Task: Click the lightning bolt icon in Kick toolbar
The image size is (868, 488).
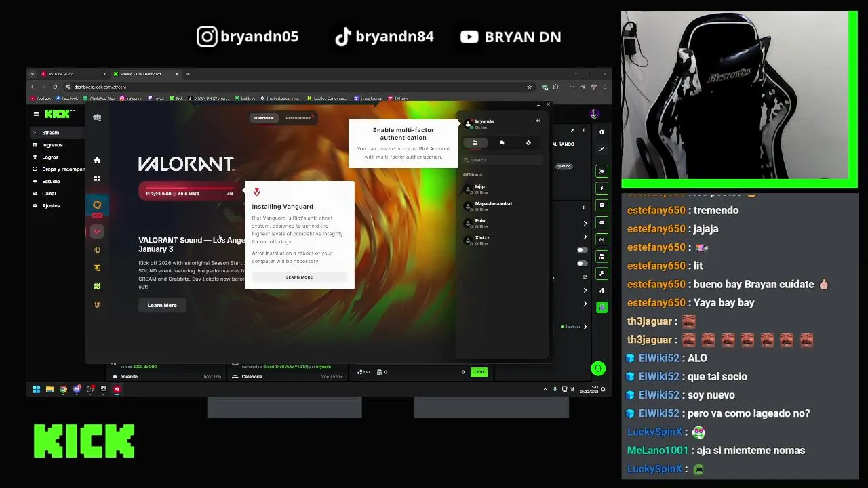Action: (601, 188)
